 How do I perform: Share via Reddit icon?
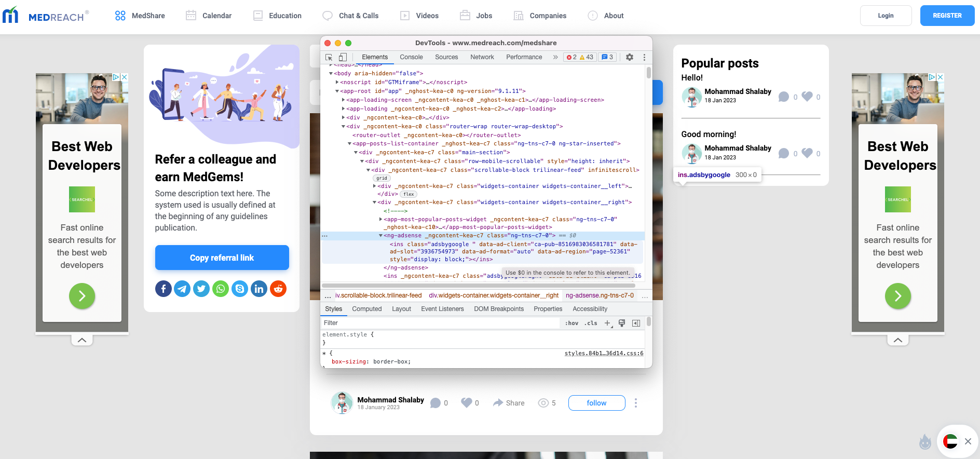pos(278,289)
